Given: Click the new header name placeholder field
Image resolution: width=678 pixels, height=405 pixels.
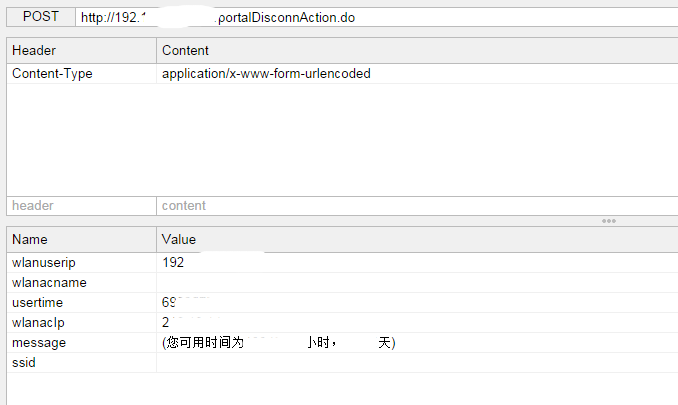Looking at the screenshot, I should 81,206.
